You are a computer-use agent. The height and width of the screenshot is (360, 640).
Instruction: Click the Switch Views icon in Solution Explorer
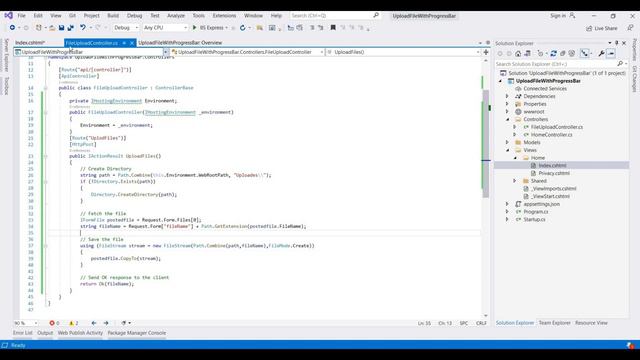tap(527, 53)
